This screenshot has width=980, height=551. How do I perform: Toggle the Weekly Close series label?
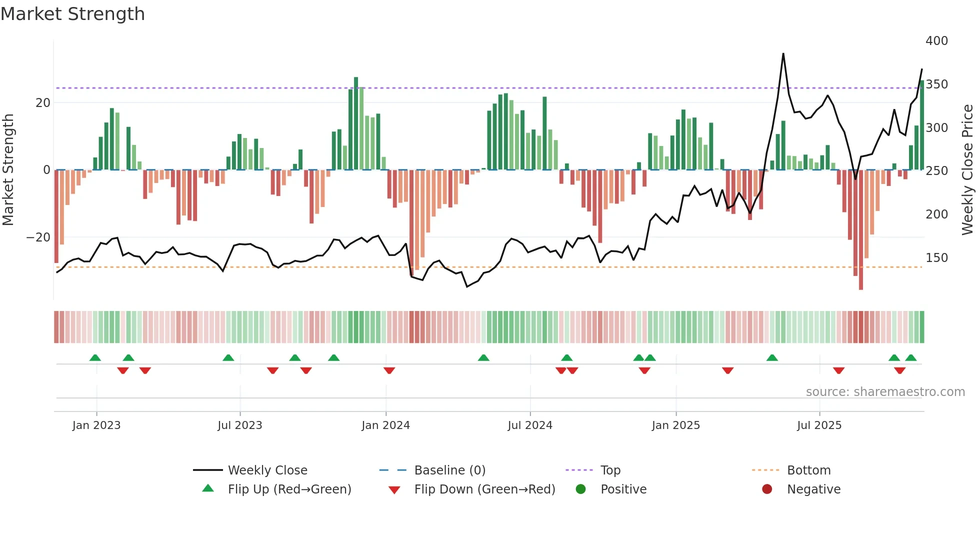(267, 470)
